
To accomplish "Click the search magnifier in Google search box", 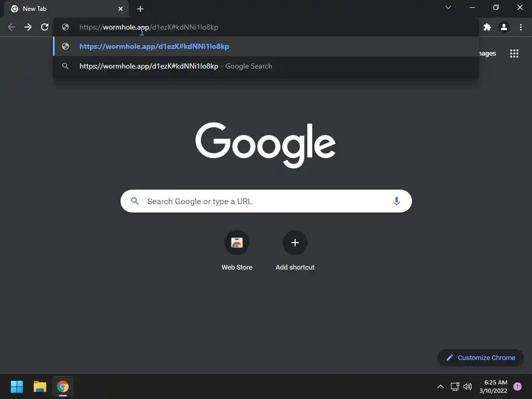I will coord(135,201).
